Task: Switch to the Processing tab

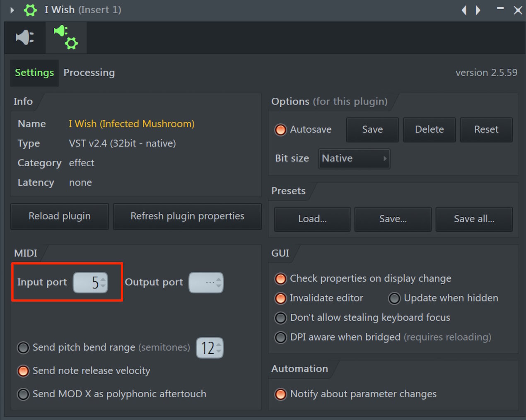Action: pos(89,73)
